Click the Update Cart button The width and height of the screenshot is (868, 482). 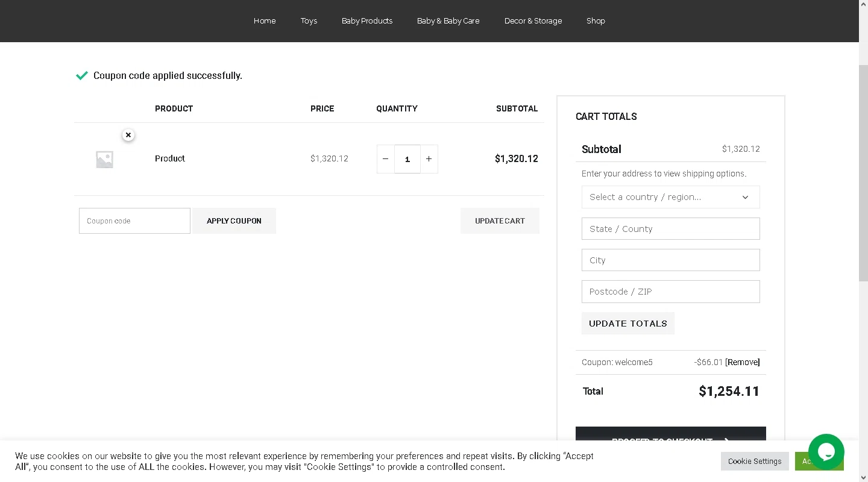pos(500,221)
